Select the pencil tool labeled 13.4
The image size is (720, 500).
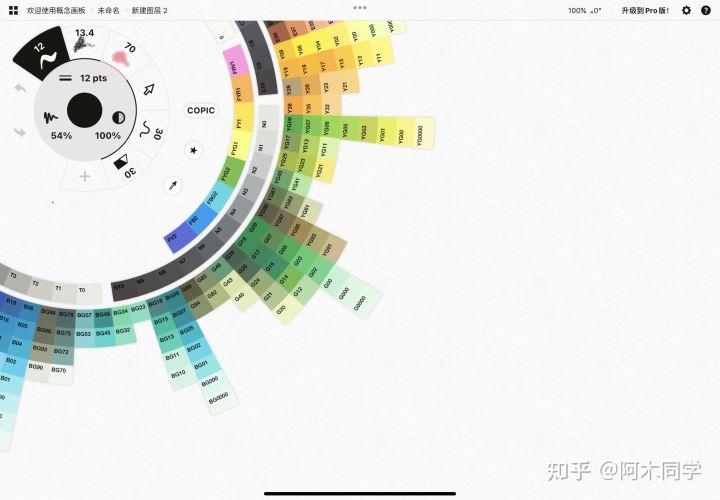tap(84, 40)
